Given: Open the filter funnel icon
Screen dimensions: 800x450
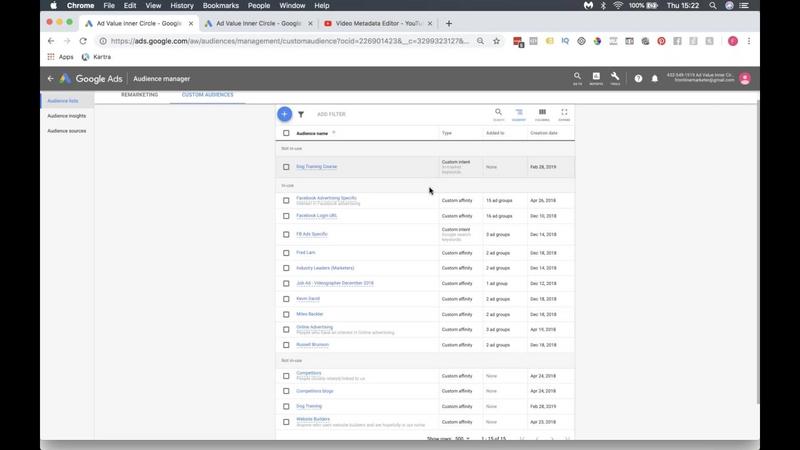Looking at the screenshot, I should (301, 114).
